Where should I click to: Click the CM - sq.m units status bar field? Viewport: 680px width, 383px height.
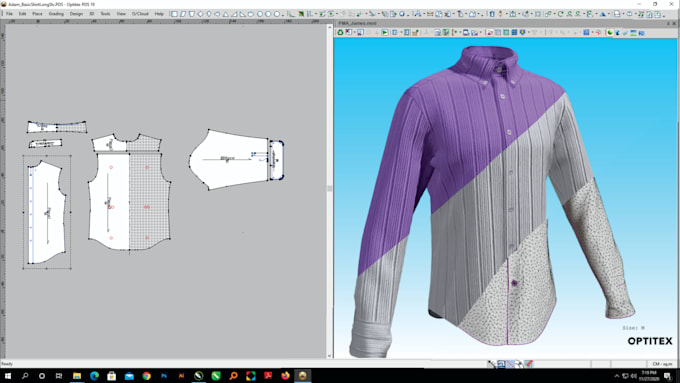(x=662, y=364)
